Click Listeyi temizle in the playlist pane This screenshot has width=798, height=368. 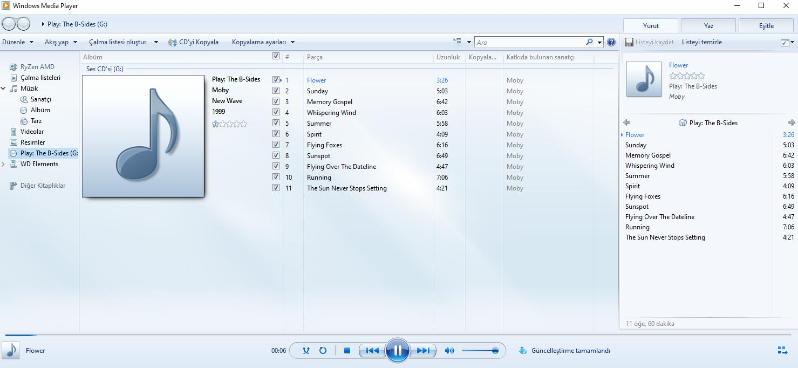[701, 42]
